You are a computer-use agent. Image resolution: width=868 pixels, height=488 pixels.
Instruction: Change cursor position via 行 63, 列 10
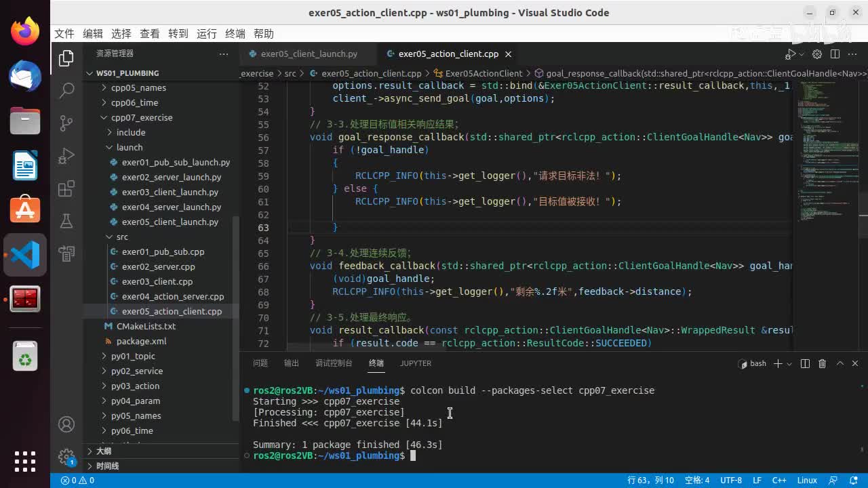click(651, 481)
